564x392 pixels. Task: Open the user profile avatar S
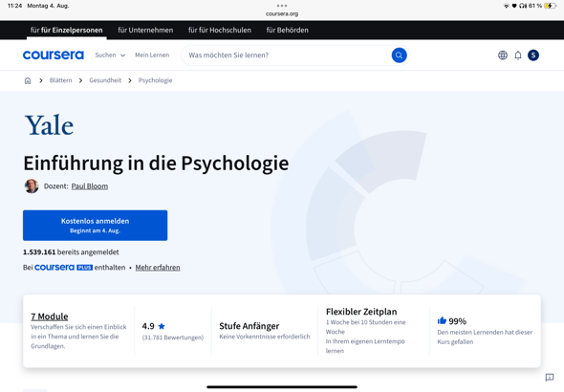point(533,55)
